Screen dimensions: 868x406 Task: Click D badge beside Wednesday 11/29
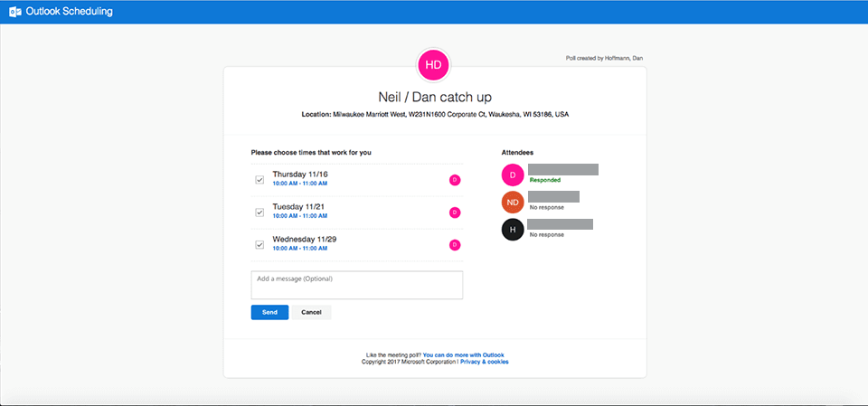coord(455,245)
